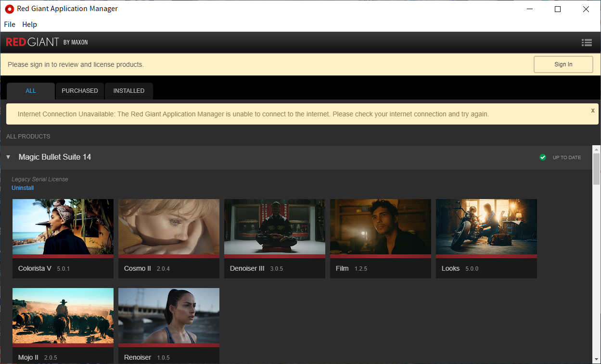
Task: Click the ALL PRODUCTS heading
Action: (28, 137)
